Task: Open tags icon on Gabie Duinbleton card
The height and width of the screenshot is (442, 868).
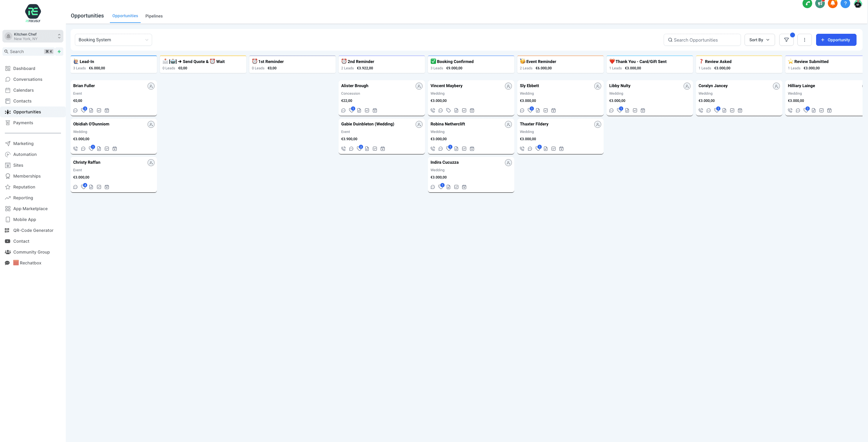Action: tap(359, 148)
